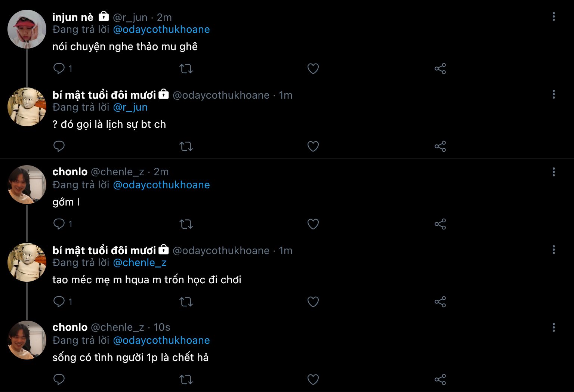Reply to injun nè's tweet
The width and height of the screenshot is (574, 392).
click(x=59, y=68)
